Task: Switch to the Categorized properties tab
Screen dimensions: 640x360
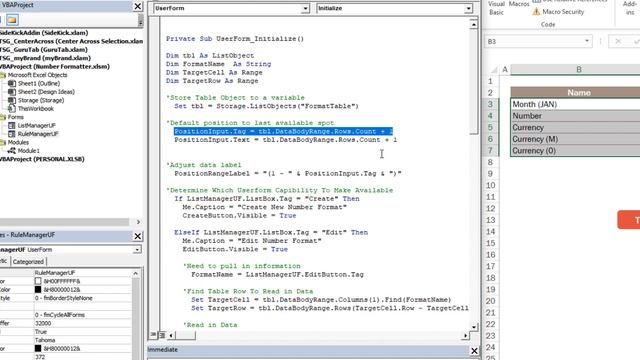Action: tap(28, 262)
